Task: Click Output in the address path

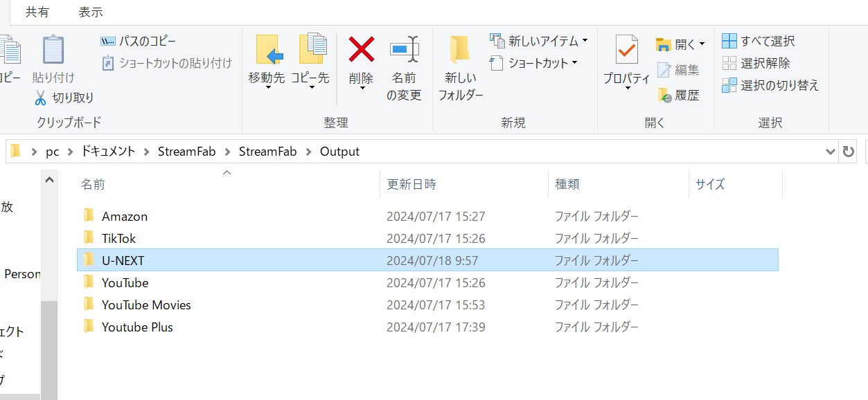Action: 339,152
